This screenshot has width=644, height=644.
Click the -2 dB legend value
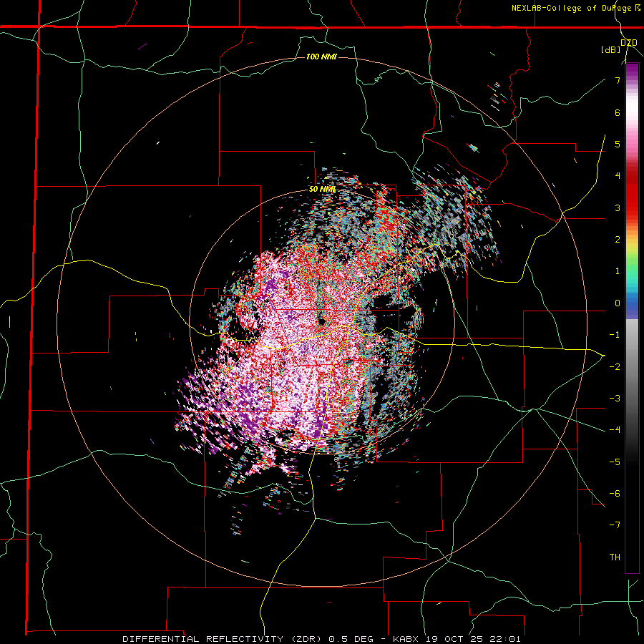(615, 367)
